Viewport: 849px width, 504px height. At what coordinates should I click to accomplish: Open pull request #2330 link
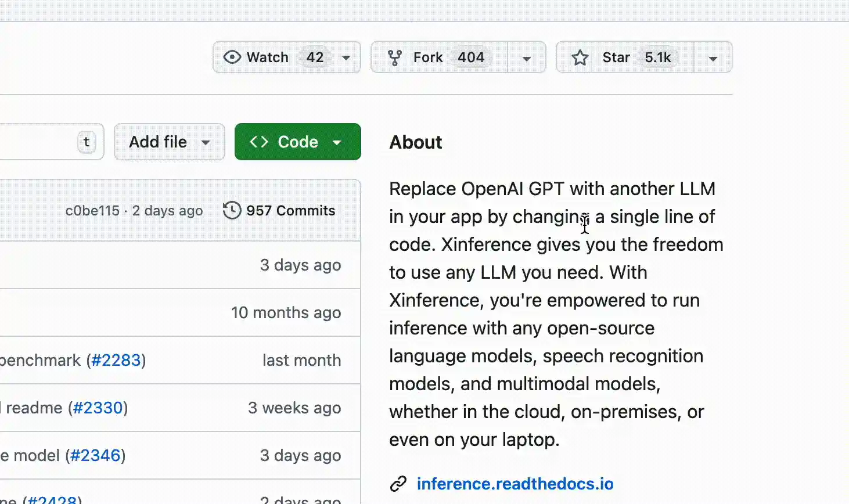click(x=98, y=408)
